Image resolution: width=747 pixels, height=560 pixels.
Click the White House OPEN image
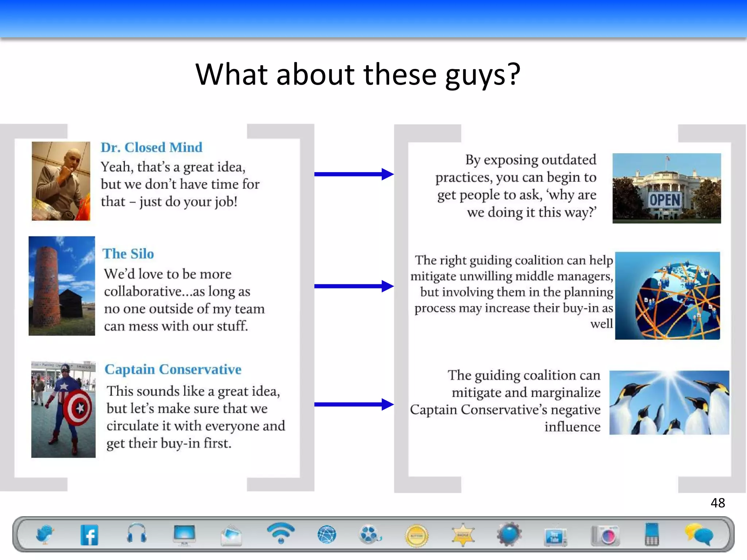666,188
